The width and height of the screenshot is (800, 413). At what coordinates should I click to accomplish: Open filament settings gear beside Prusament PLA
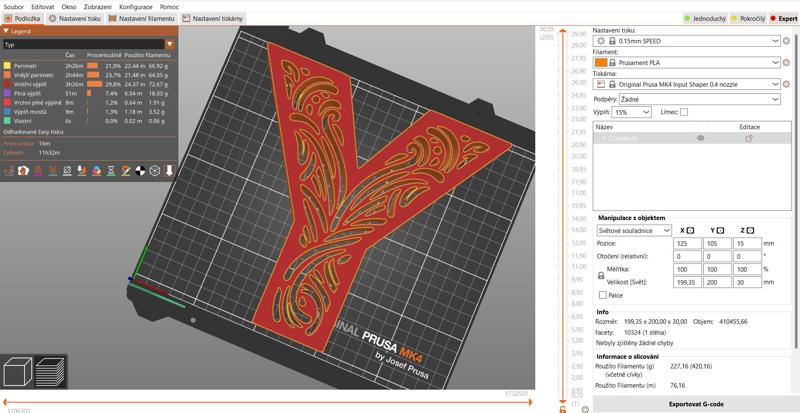pyautogui.click(x=786, y=63)
